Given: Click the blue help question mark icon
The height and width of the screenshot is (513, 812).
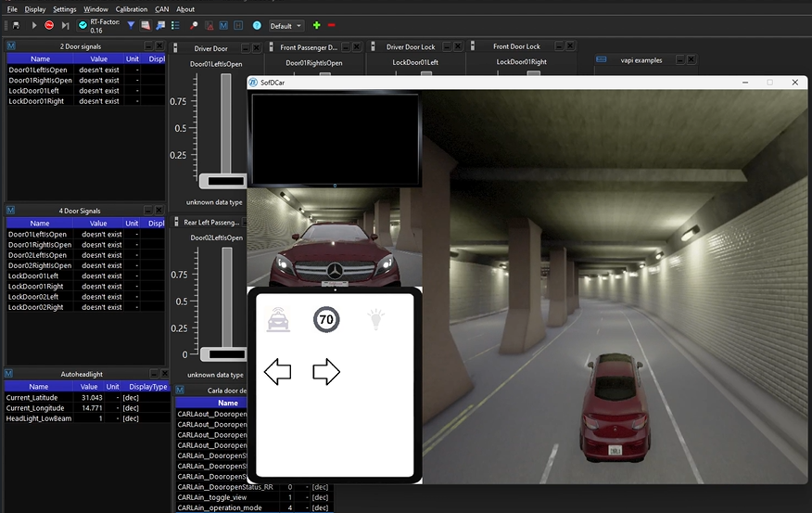Looking at the screenshot, I should tap(257, 25).
